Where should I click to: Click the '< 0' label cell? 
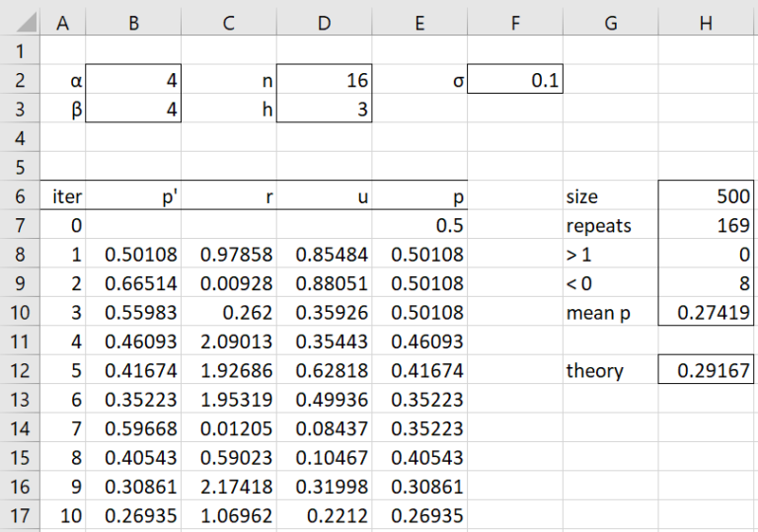[x=611, y=283]
